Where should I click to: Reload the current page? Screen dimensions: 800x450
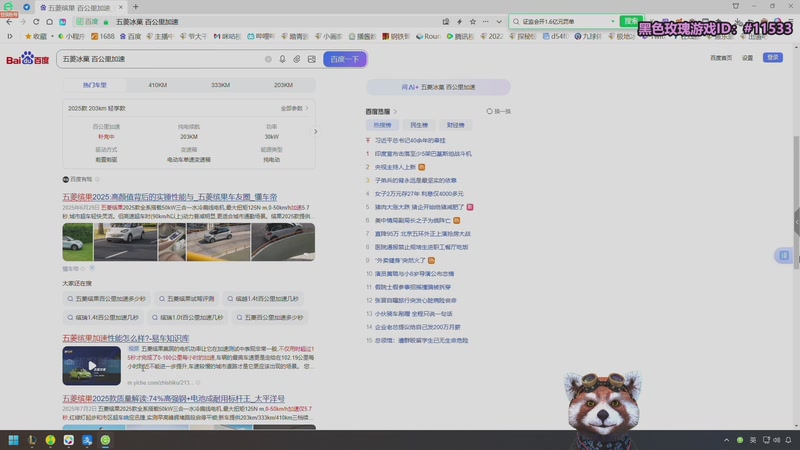click(36, 22)
